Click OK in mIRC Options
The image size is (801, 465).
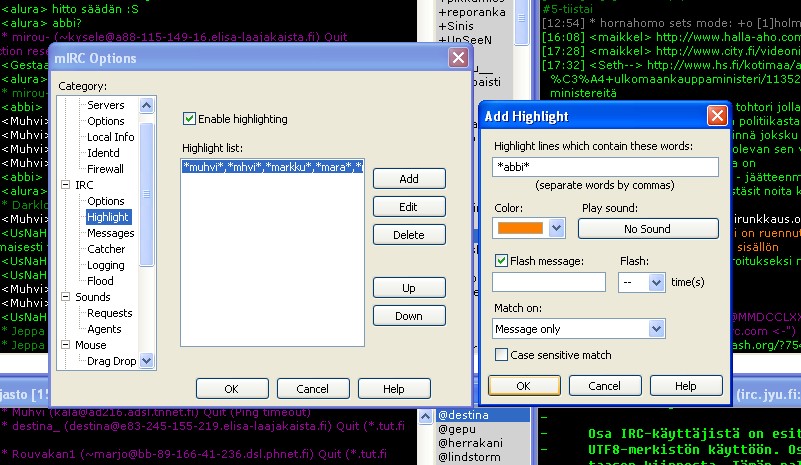point(231,389)
